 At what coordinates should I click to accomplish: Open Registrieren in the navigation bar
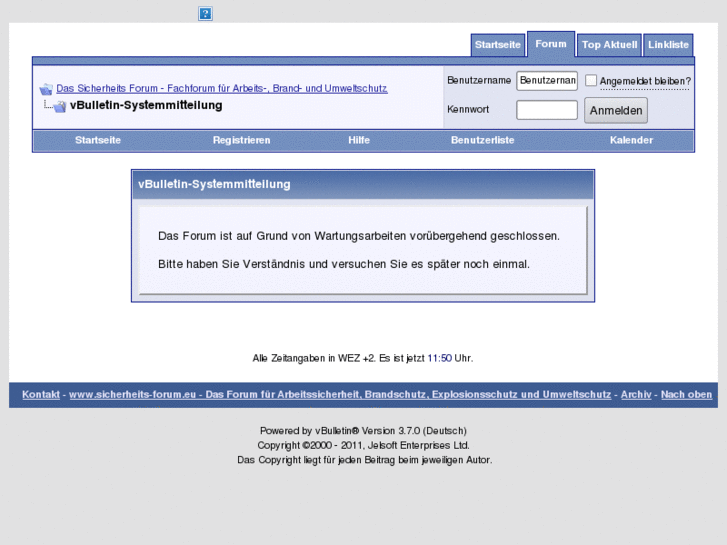pos(241,140)
